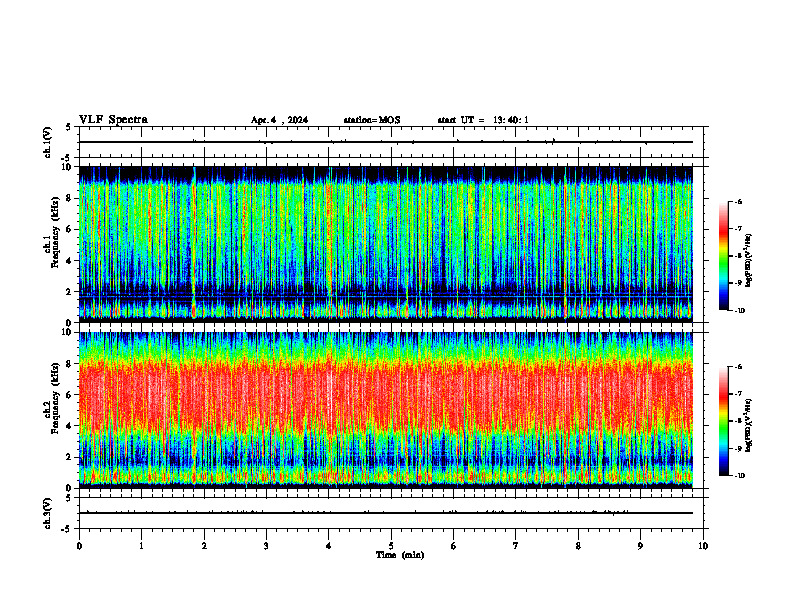Click the ch.1 color bar log(PSD) label
The height and width of the screenshot is (612, 792).
click(749, 261)
